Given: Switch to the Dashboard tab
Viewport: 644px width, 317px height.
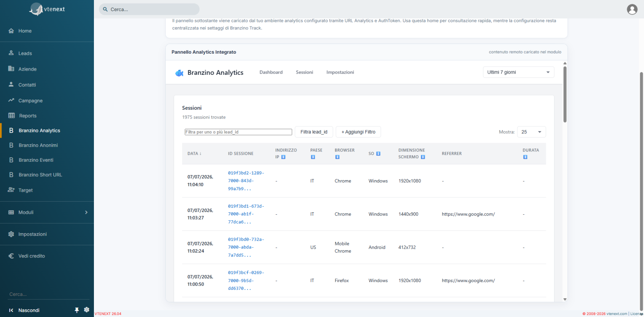Looking at the screenshot, I should [271, 72].
